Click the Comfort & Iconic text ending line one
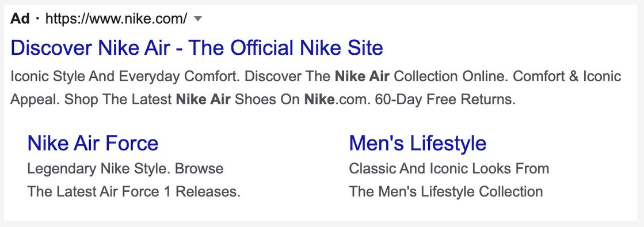The width and height of the screenshot is (644, 227). 567,77
